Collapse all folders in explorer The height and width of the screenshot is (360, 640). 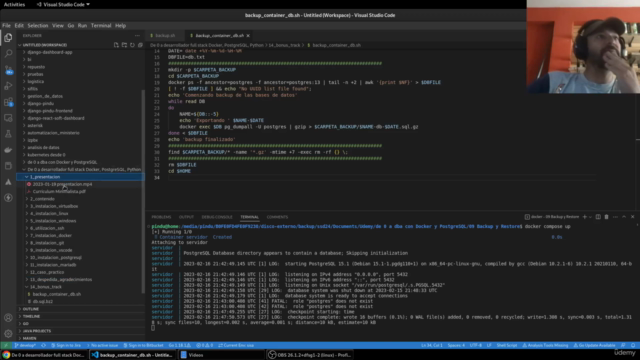coord(140,45)
